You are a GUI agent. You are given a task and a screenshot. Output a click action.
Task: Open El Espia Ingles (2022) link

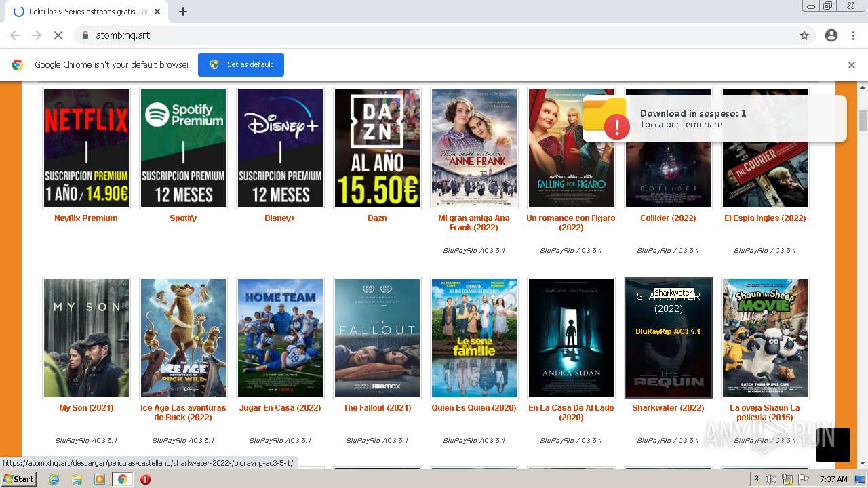point(765,218)
